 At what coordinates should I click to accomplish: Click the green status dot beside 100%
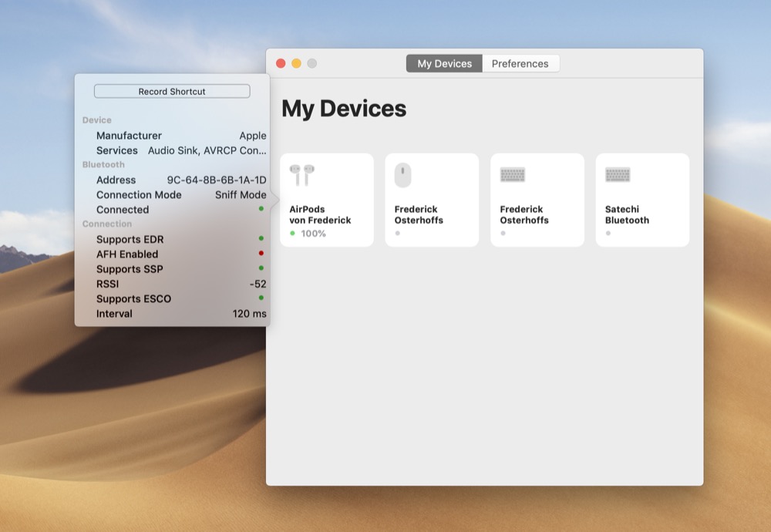click(x=293, y=234)
